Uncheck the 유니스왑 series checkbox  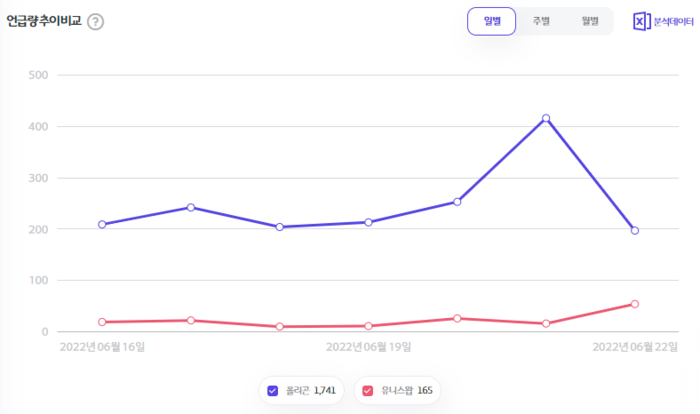tap(368, 390)
